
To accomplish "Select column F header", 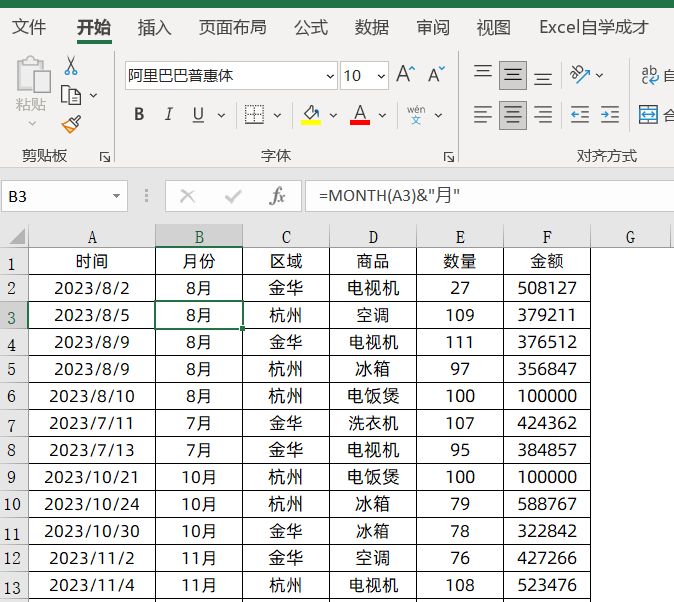I will (547, 236).
